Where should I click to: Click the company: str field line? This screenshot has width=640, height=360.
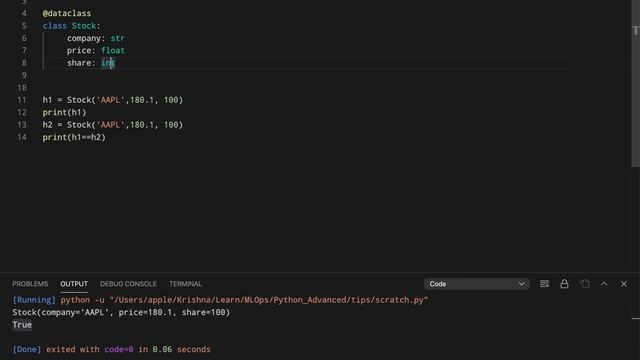pos(96,38)
